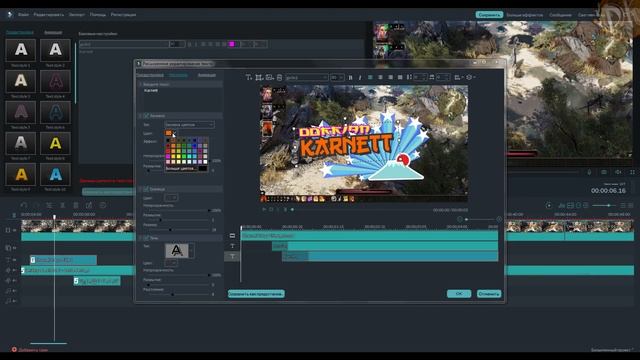Add a new text box in dialog toolbar

click(249, 77)
